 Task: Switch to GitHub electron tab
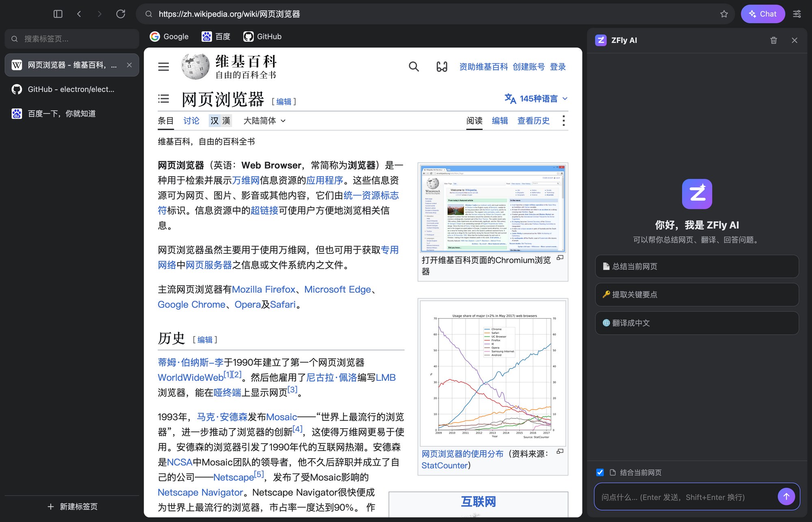pyautogui.click(x=72, y=89)
